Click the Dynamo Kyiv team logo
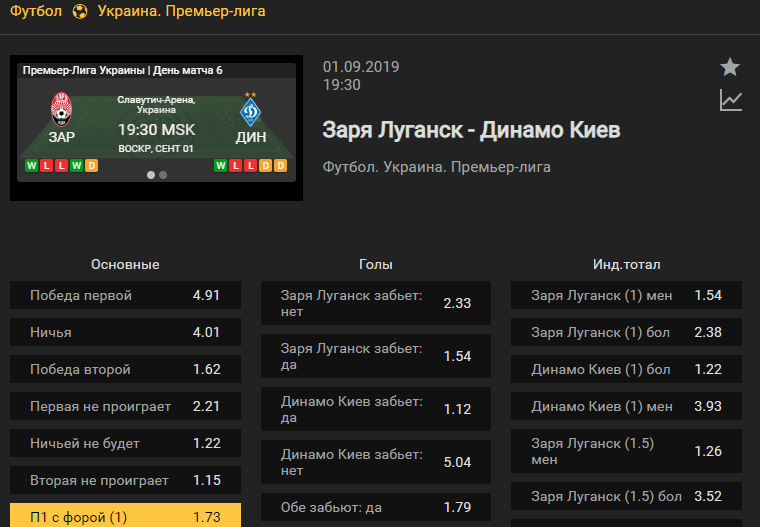The image size is (760, 527). [251, 110]
